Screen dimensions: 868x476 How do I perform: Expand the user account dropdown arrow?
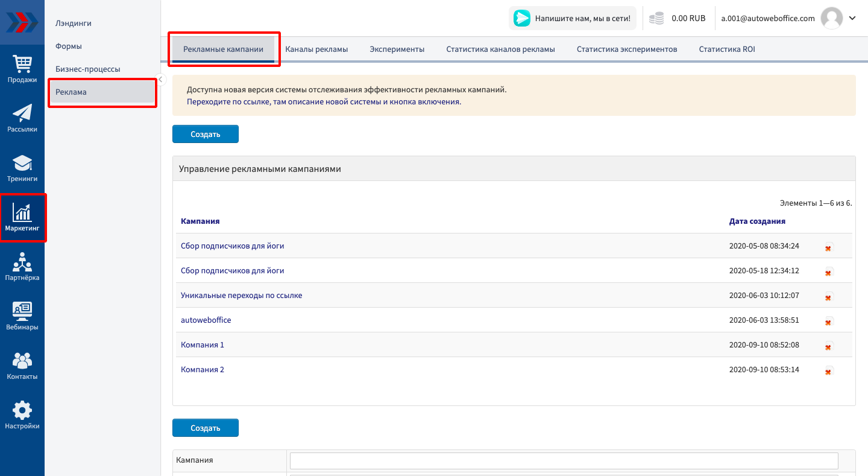[852, 18]
